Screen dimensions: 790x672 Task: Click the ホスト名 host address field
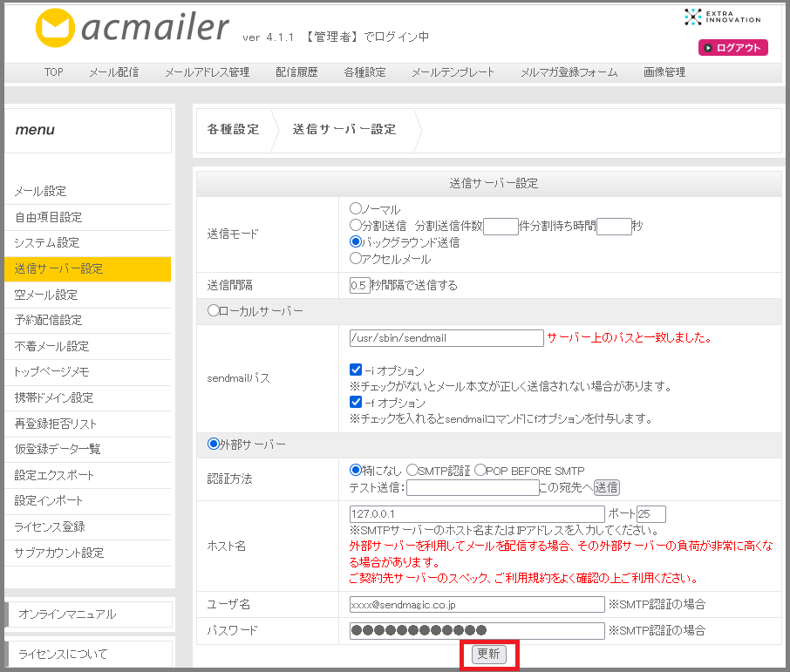pyautogui.click(x=476, y=514)
